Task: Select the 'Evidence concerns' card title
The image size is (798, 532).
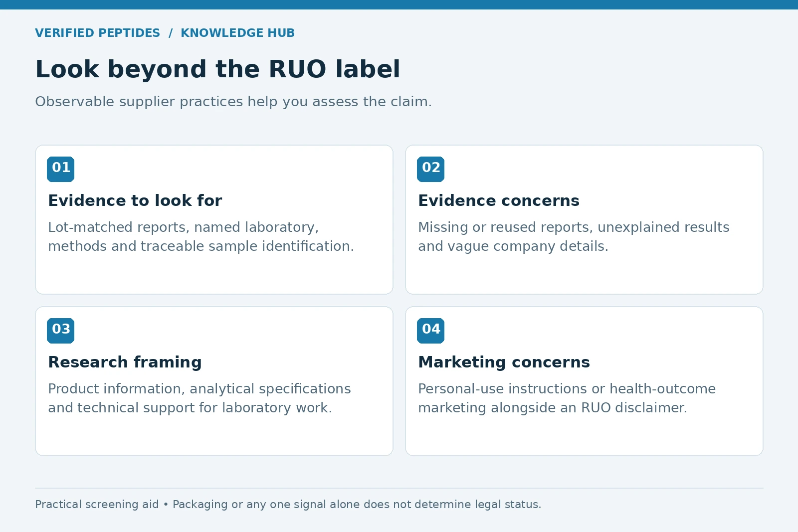Action: (499, 200)
